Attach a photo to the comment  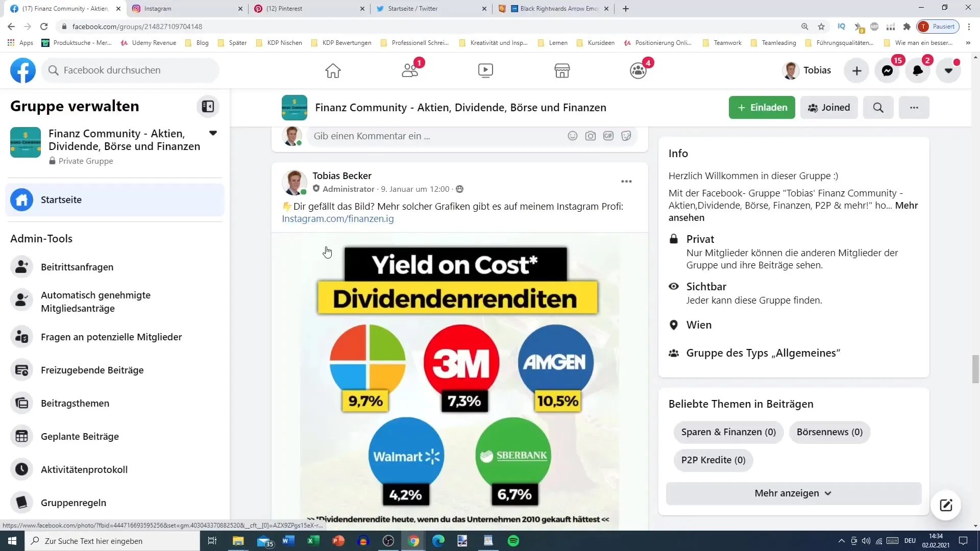pyautogui.click(x=591, y=136)
